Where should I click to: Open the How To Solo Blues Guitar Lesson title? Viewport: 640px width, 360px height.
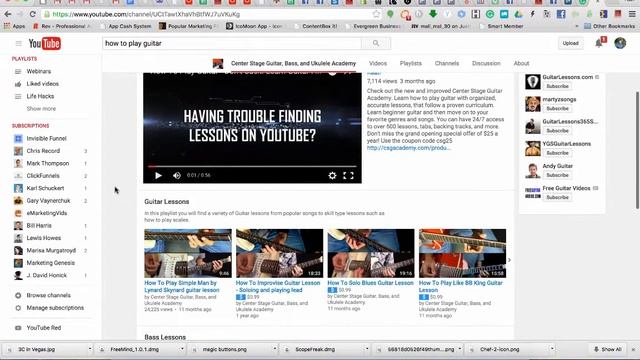pos(370,282)
